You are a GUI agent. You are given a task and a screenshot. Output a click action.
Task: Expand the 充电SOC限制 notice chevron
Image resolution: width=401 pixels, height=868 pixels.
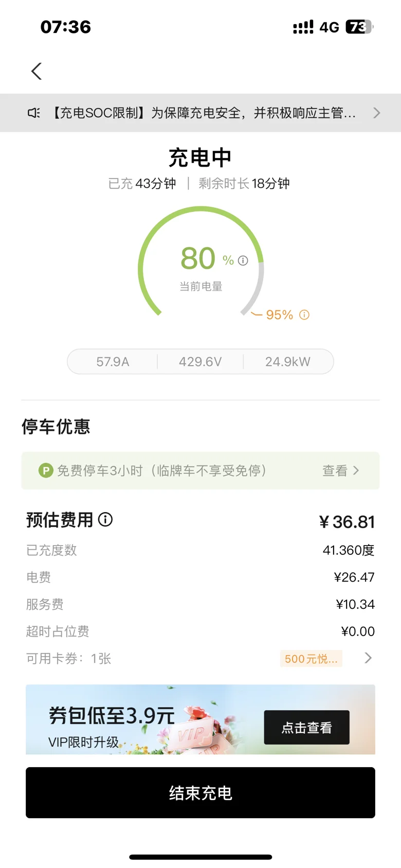pyautogui.click(x=377, y=113)
